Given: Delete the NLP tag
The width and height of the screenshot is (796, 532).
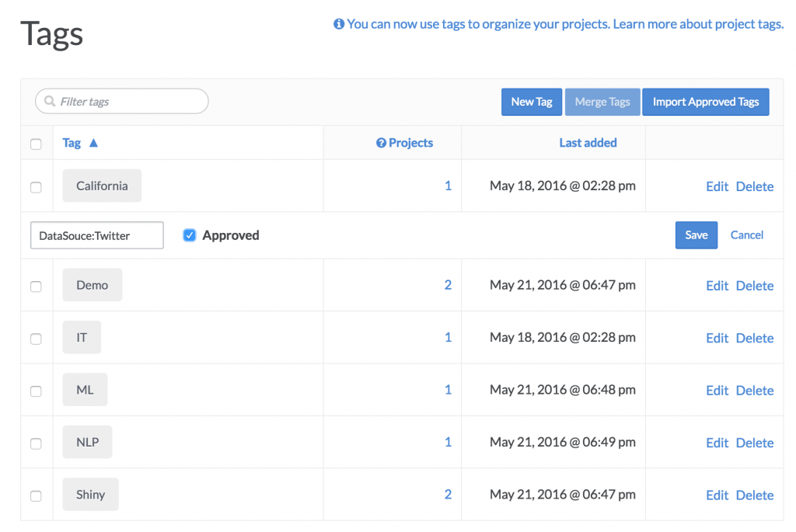Looking at the screenshot, I should (x=755, y=443).
